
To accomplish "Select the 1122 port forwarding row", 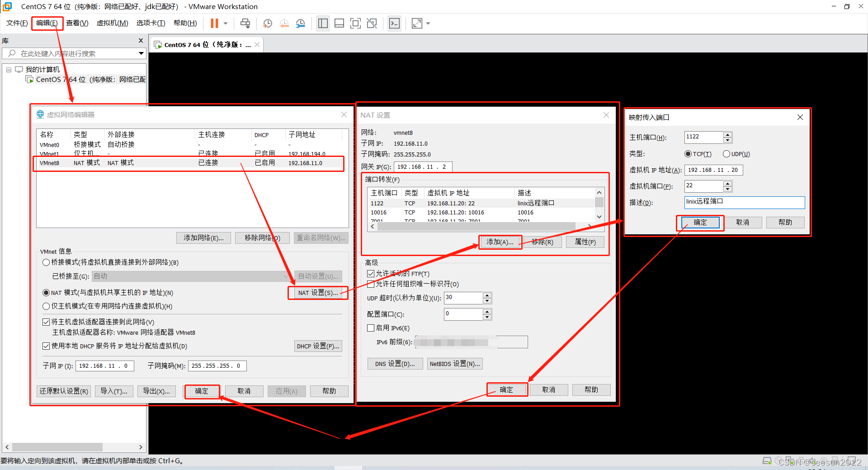I will pos(481,203).
